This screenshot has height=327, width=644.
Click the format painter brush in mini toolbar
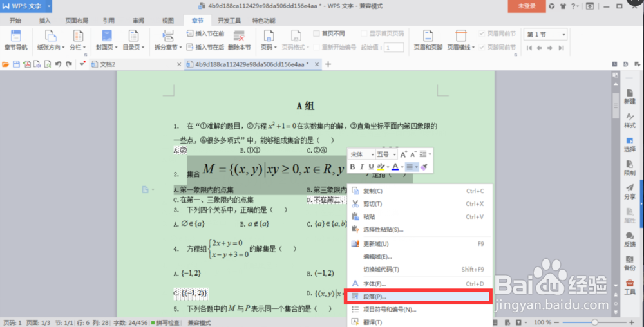point(424,167)
